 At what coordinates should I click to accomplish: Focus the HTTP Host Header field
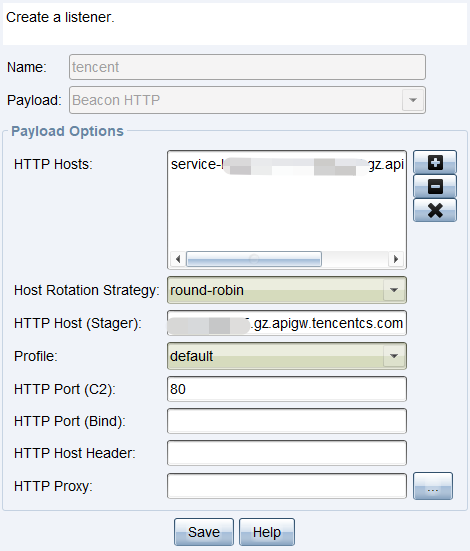click(x=287, y=453)
